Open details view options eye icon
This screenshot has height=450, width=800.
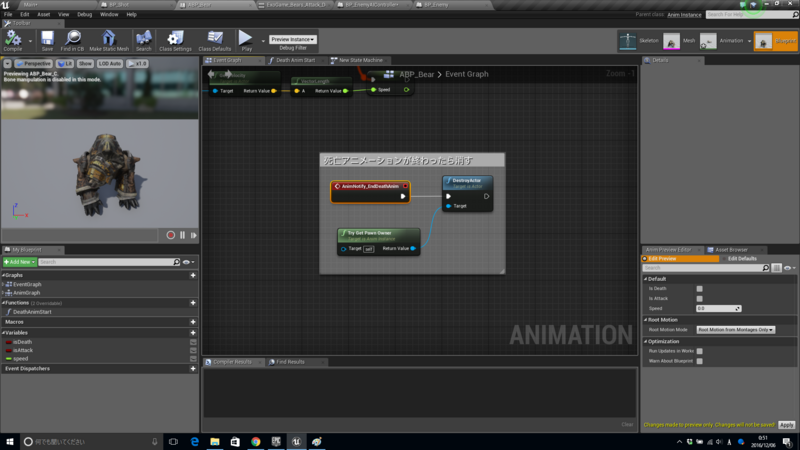(789, 268)
